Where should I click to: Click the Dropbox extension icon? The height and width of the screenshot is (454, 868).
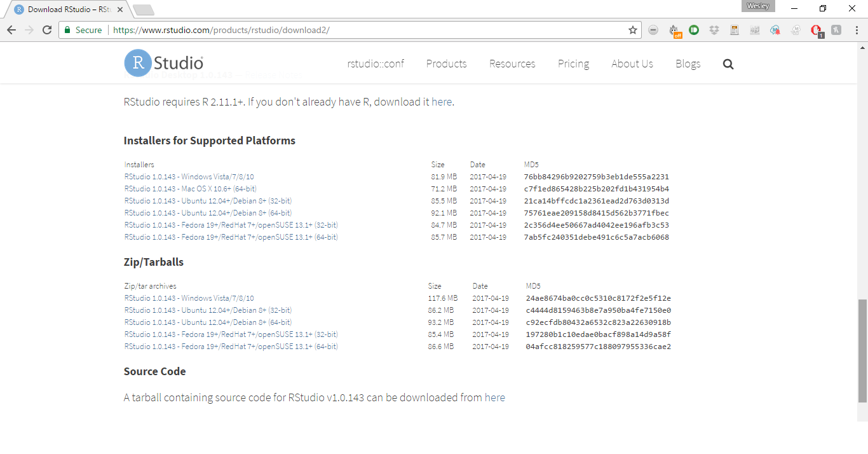pos(714,30)
